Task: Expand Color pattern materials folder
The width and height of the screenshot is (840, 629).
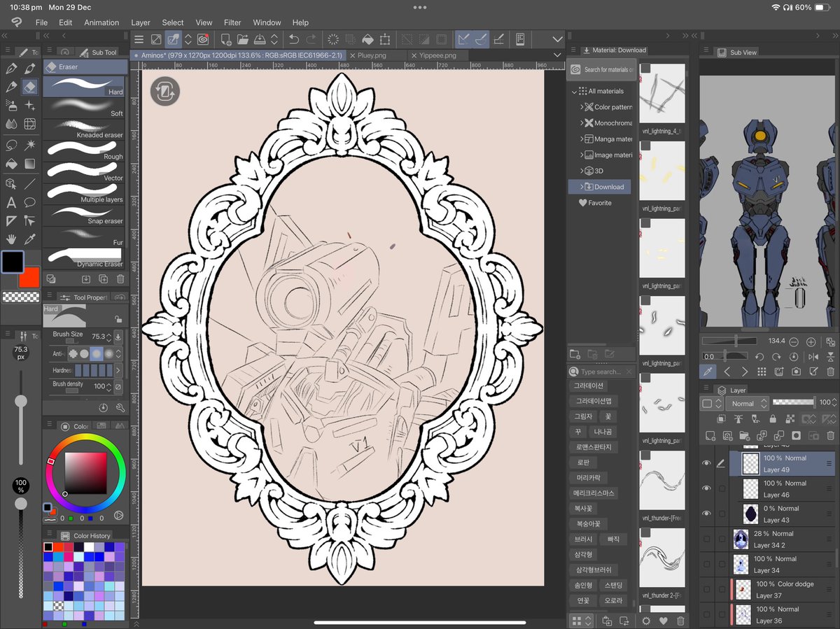Action: [x=582, y=107]
